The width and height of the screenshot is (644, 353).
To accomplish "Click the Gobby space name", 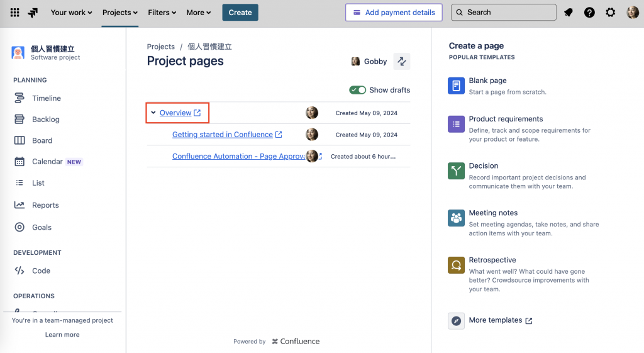I will 375,61.
